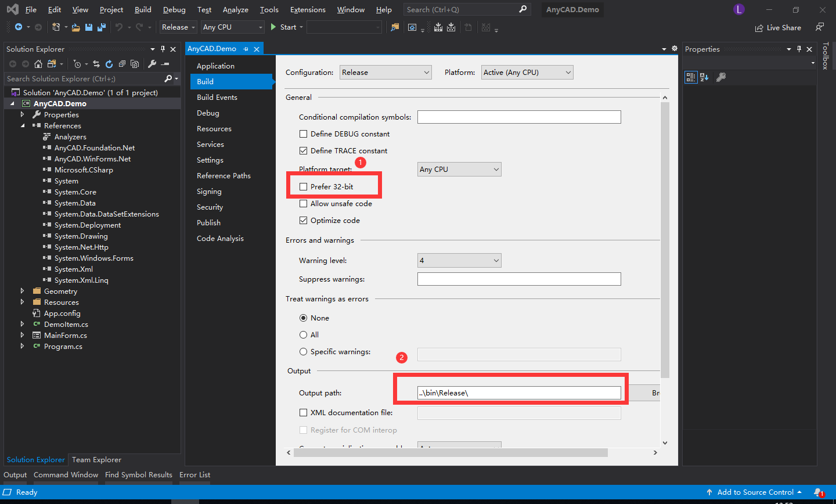The height and width of the screenshot is (504, 836).
Task: Click the Output path text field
Action: tap(519, 393)
